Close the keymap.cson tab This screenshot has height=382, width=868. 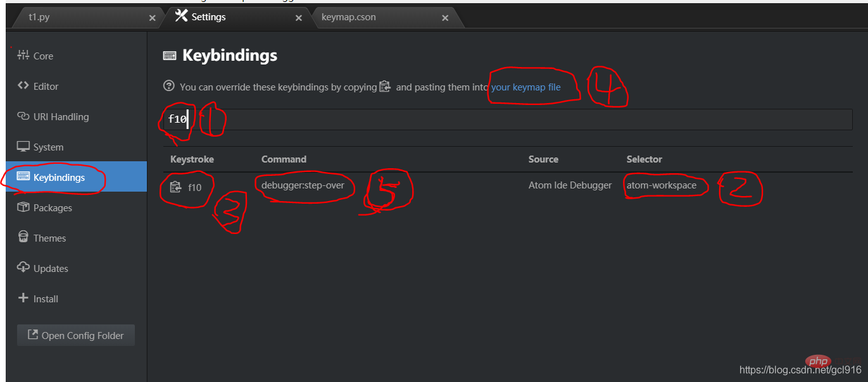[445, 18]
